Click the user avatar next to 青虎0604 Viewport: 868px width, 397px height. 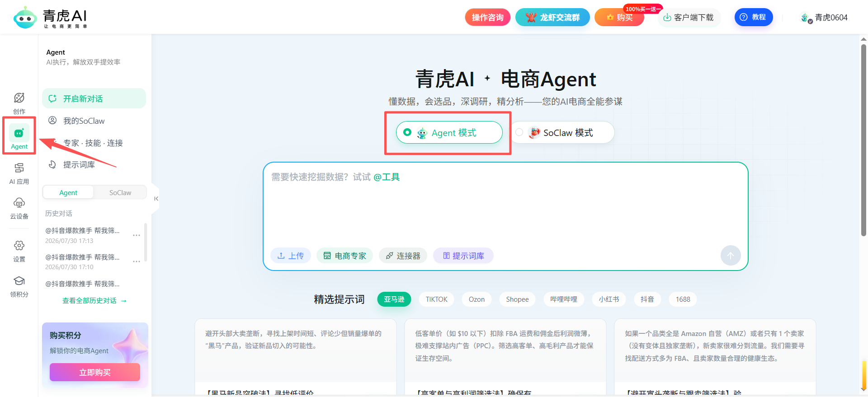pyautogui.click(x=806, y=18)
